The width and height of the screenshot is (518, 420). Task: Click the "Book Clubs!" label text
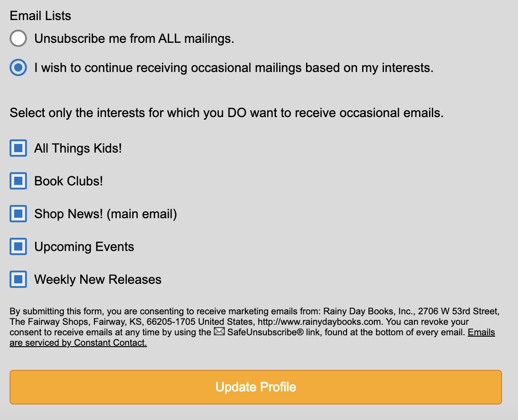[68, 181]
